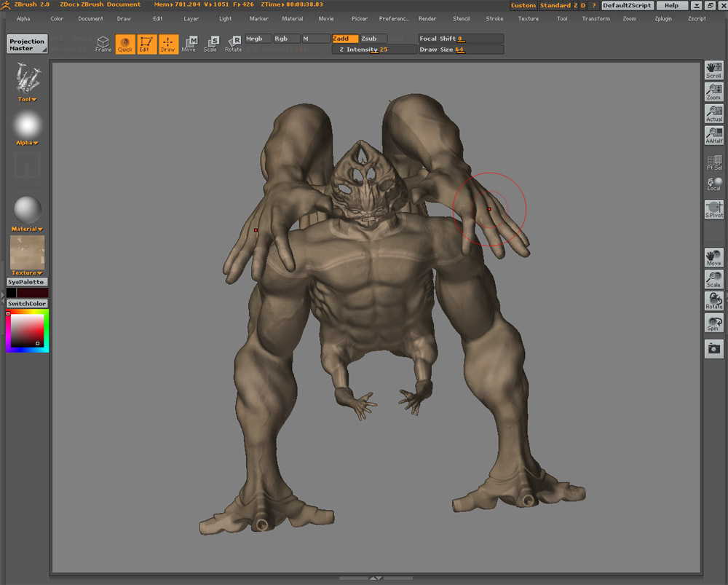Click the S.Pivot icon
728x585 pixels.
pos(713,210)
